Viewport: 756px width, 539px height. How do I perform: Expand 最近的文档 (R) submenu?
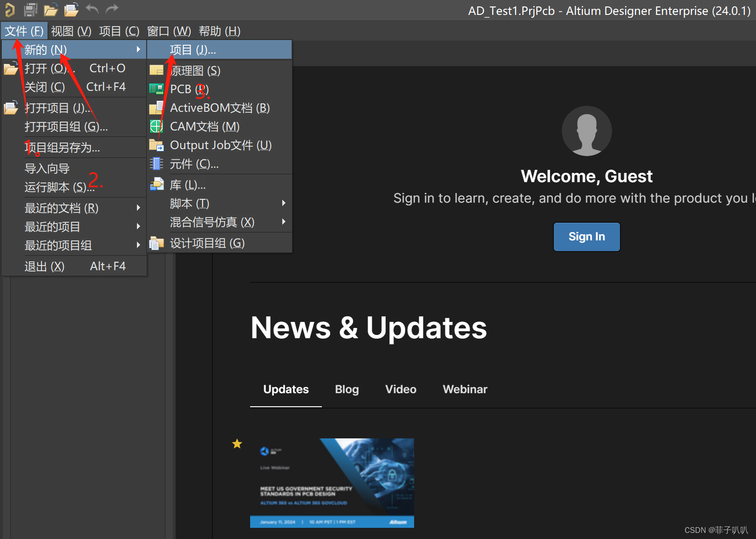click(74, 208)
